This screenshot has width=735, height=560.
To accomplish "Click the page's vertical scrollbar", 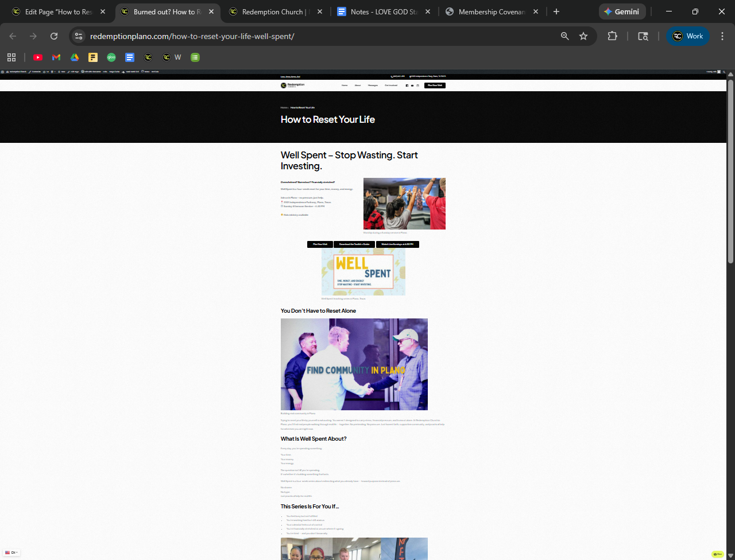I will [730, 172].
